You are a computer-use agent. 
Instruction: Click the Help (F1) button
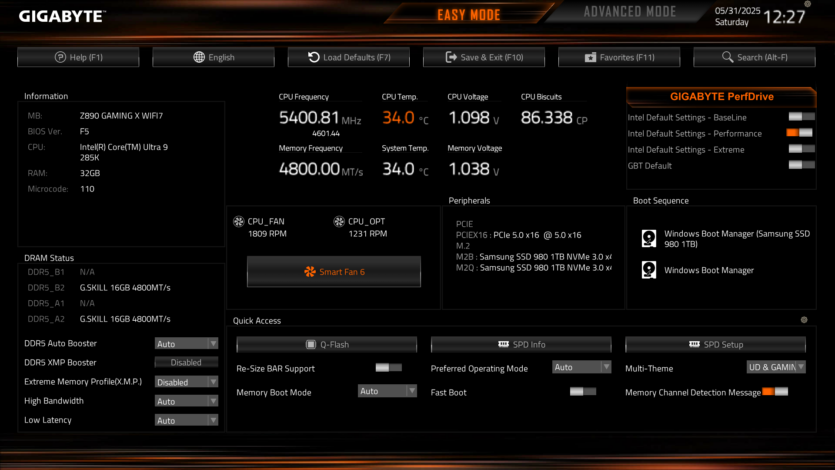coord(78,57)
